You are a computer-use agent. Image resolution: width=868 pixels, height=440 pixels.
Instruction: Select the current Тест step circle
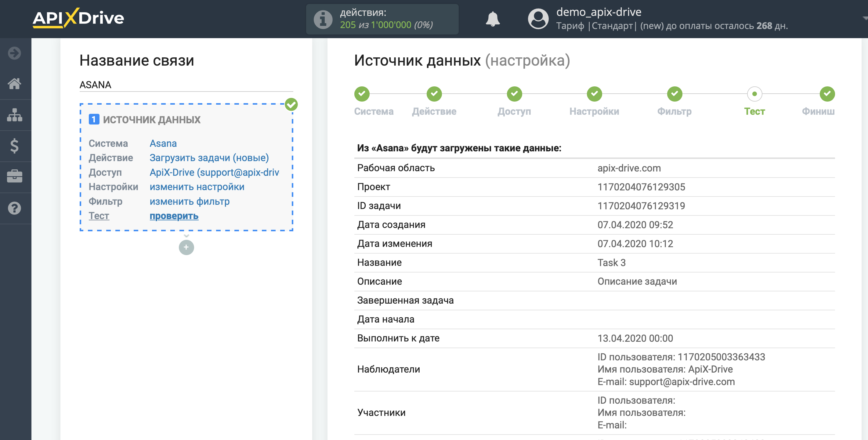tap(754, 94)
